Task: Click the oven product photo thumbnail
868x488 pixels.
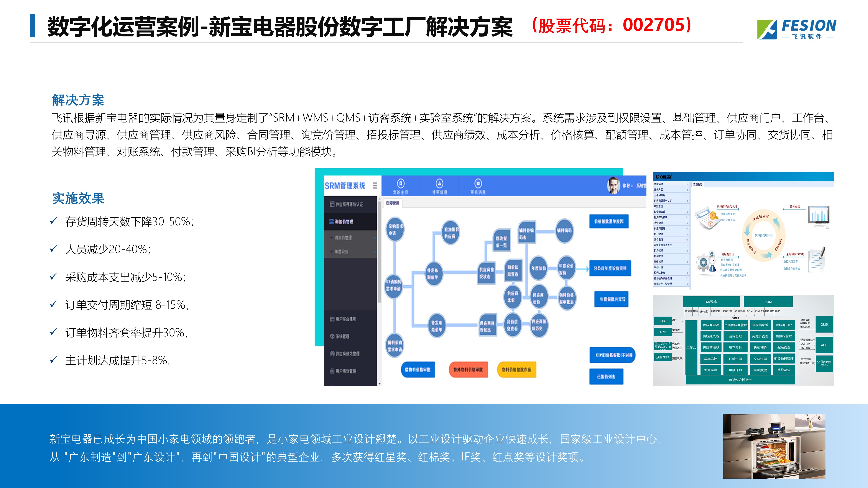Action: point(774,446)
